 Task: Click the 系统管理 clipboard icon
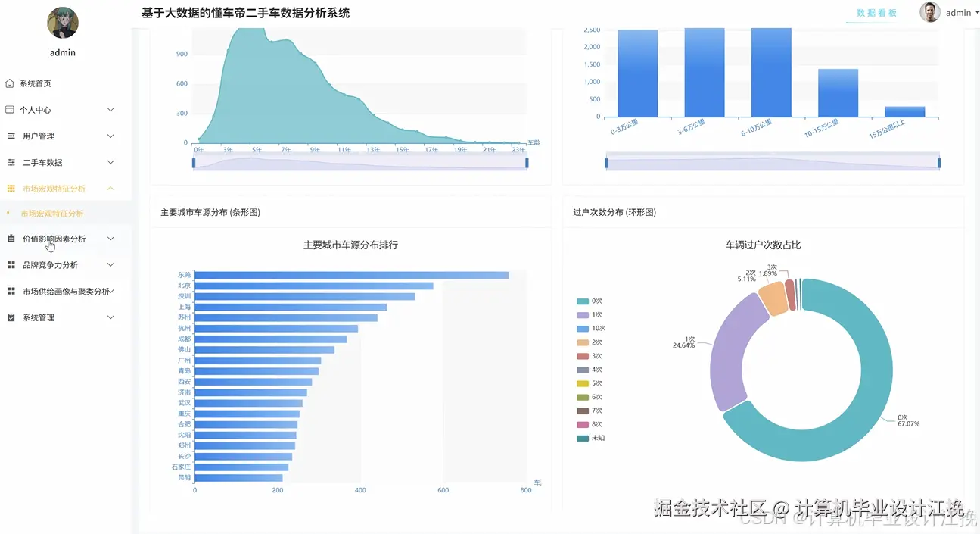point(11,317)
